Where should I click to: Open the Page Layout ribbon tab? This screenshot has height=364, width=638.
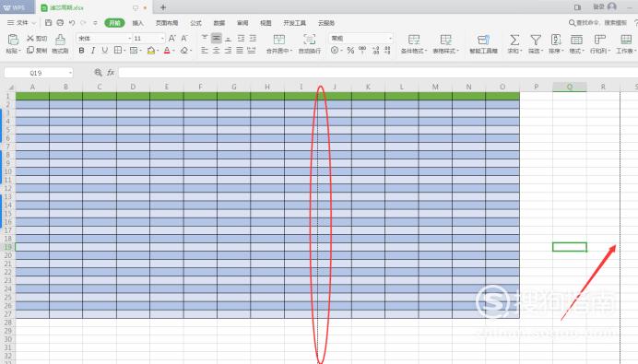[x=167, y=23]
